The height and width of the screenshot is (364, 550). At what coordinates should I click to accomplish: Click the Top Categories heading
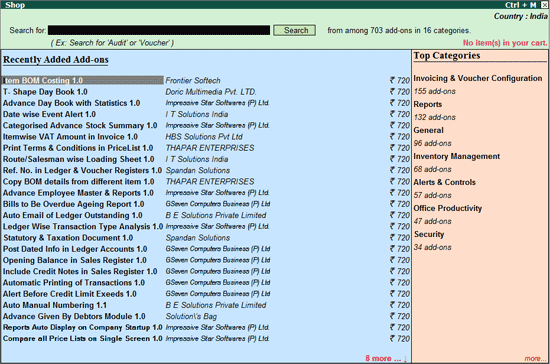pyautogui.click(x=447, y=55)
